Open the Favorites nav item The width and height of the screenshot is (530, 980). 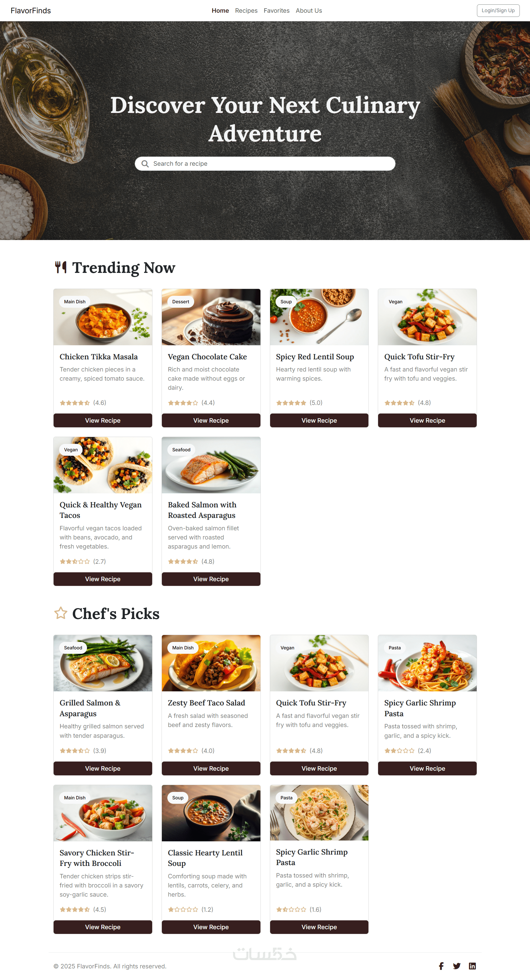277,11
